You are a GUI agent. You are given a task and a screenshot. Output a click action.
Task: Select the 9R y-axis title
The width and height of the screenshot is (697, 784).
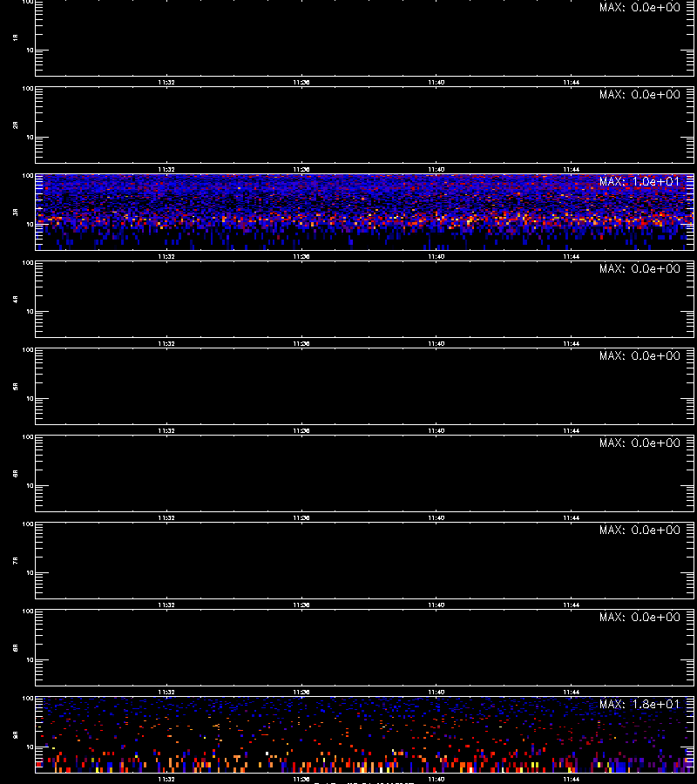[x=16, y=735]
